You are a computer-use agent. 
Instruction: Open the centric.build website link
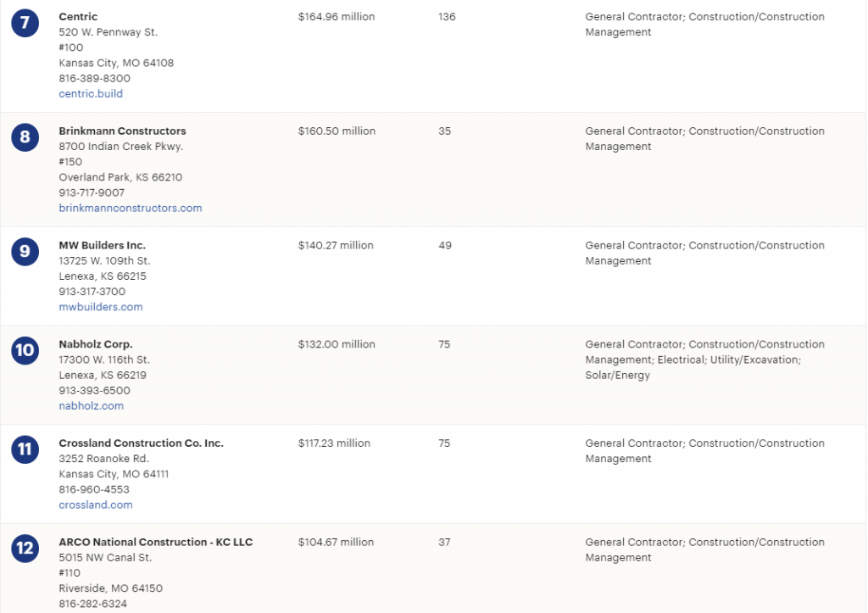point(91,93)
